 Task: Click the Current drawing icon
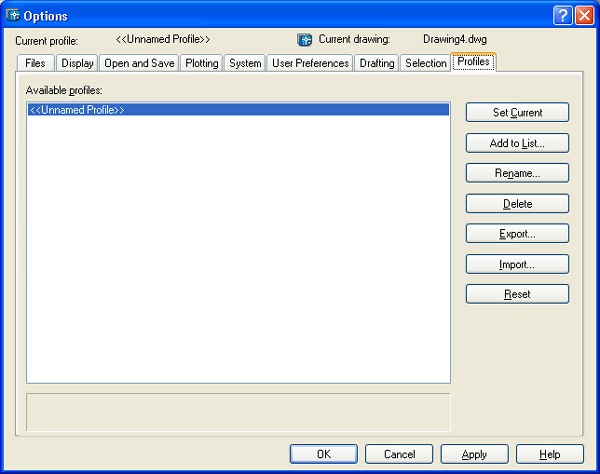(x=305, y=40)
